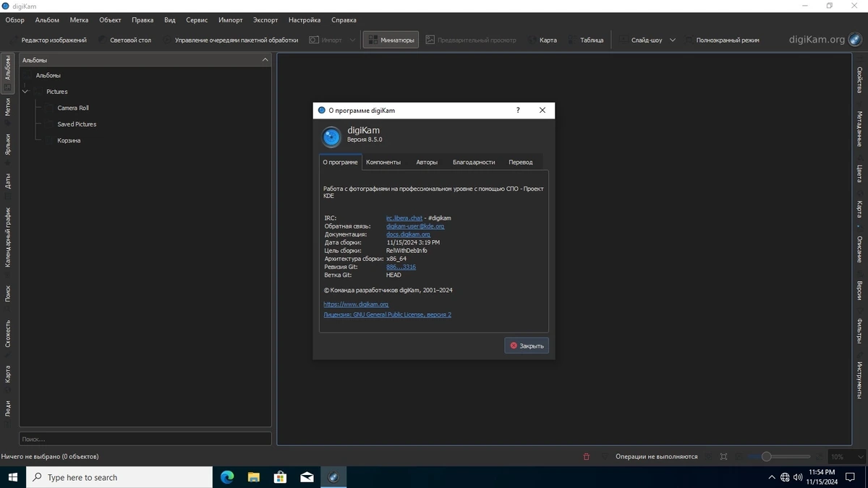The height and width of the screenshot is (488, 868).
Task: Open the Настройка menu
Action: (304, 20)
